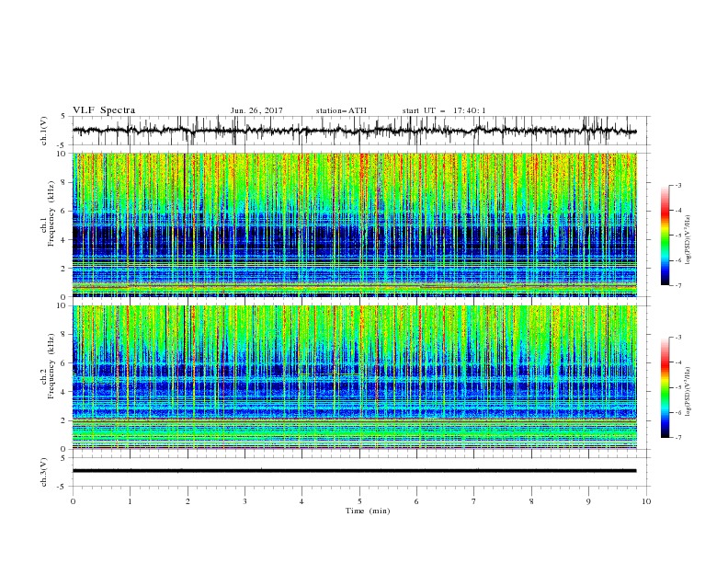
Task: Click the lower color bar "log(PSD)(V²/Hz)" label
Action: pyautogui.click(x=688, y=392)
